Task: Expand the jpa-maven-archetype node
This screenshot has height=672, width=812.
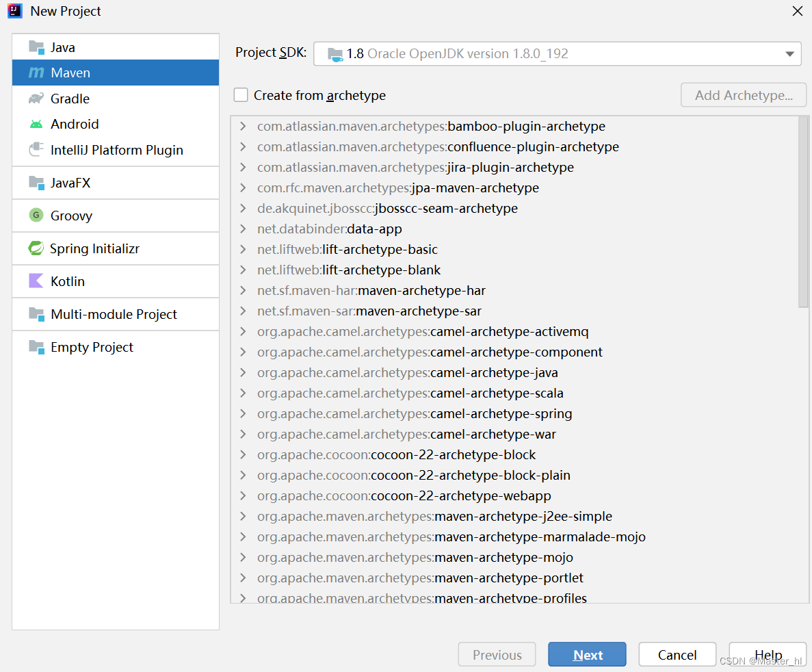Action: (x=243, y=188)
